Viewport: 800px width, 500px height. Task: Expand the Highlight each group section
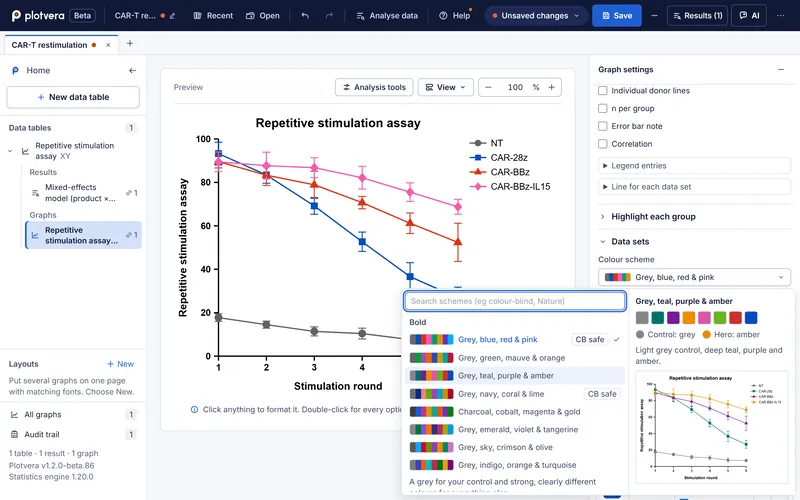(x=694, y=216)
